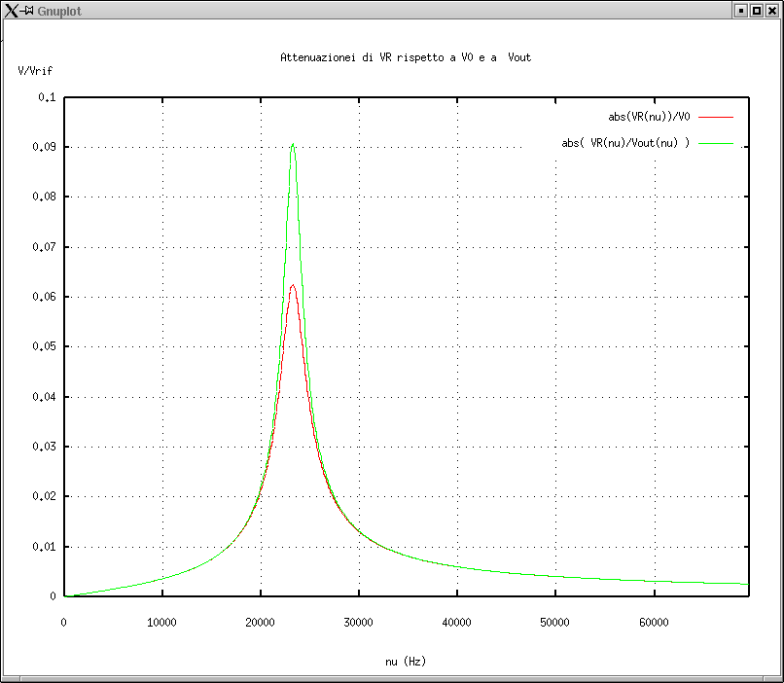Image resolution: width=784 pixels, height=683 pixels.
Task: Click the pin icon beside Gnuplot title
Action: [x=29, y=10]
